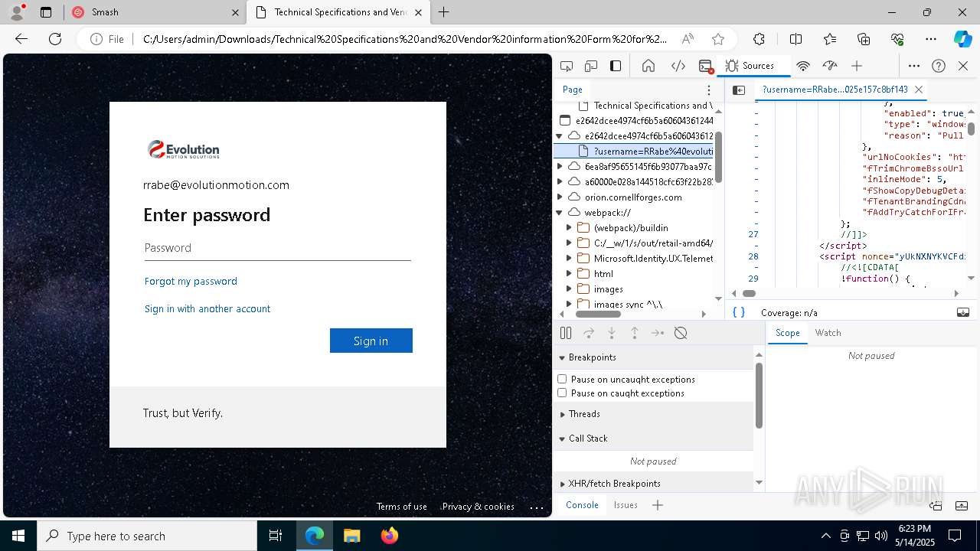The image size is (980, 551).
Task: Refresh the browser page
Action: [55, 39]
